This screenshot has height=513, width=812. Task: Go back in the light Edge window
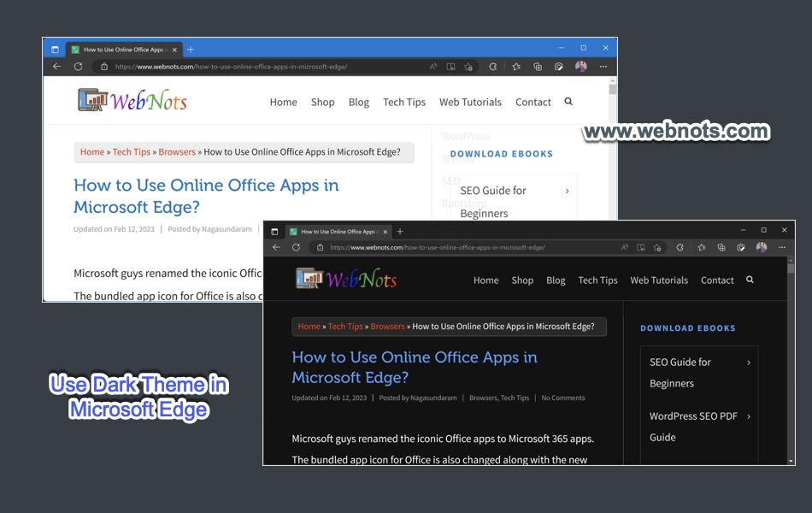pos(57,67)
